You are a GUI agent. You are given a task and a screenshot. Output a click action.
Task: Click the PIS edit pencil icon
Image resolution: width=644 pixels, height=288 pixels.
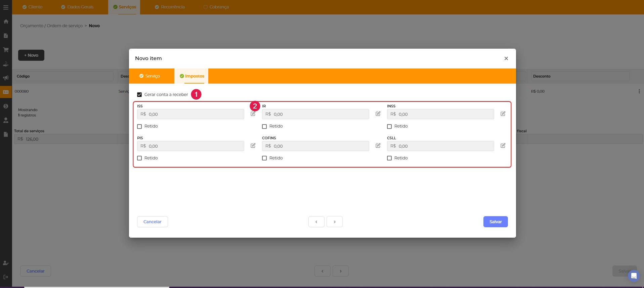[253, 146]
